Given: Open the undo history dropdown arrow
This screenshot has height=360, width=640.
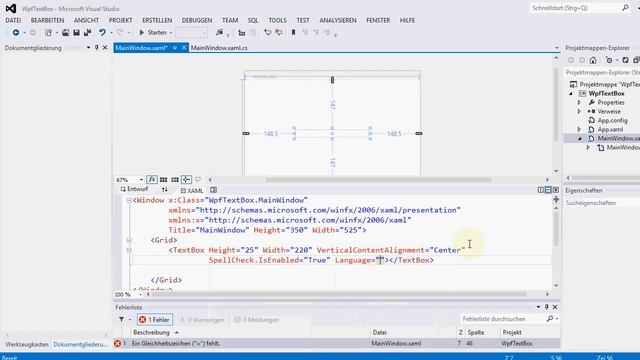Looking at the screenshot, I should tap(111, 33).
